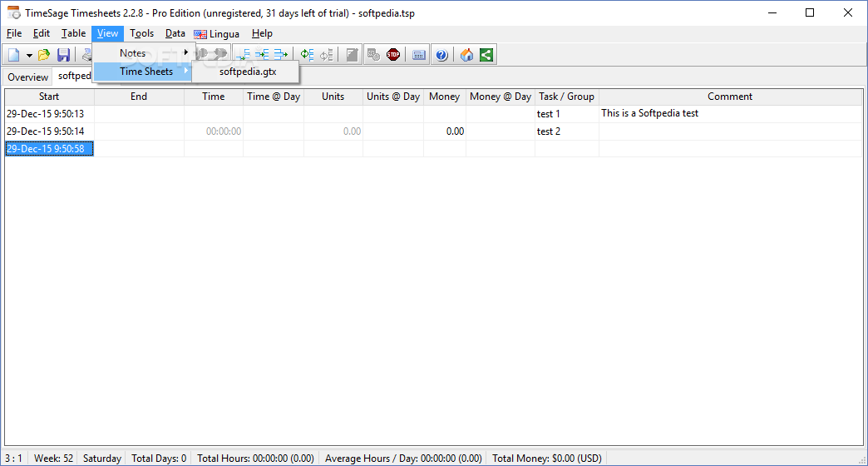Click the Money @ Day column header
This screenshot has height=466, width=868.
tap(501, 97)
